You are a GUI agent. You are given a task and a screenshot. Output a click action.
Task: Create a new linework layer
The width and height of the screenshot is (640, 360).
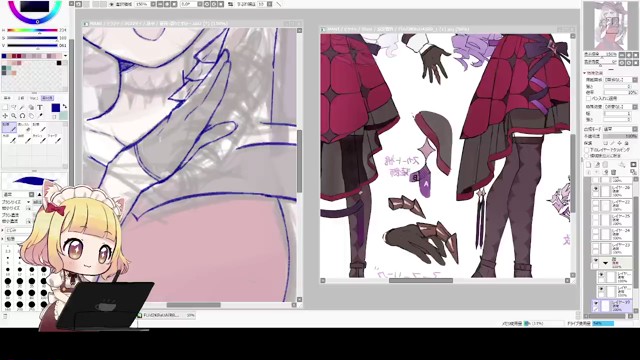pyautogui.click(x=597, y=164)
